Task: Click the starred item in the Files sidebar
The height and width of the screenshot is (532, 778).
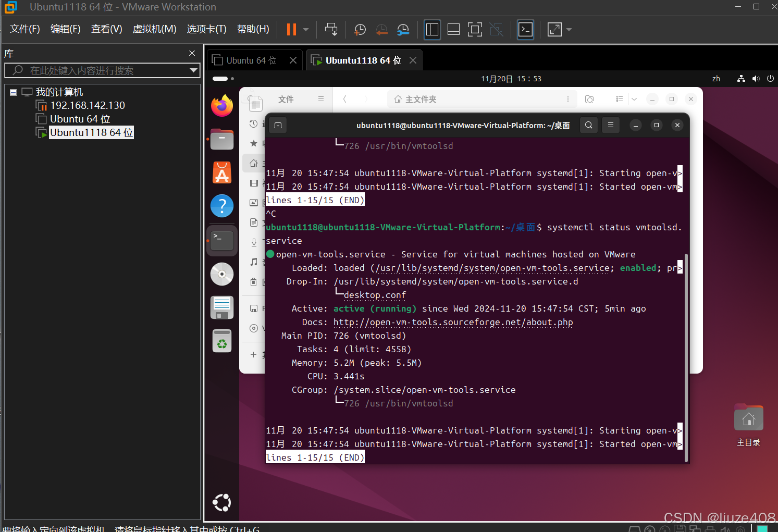Action: click(253, 143)
